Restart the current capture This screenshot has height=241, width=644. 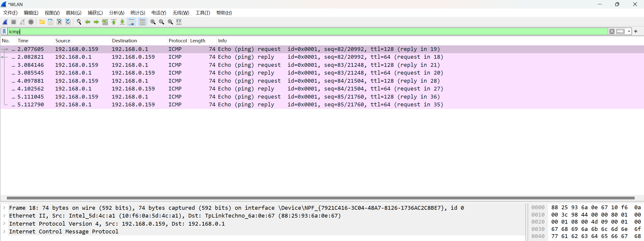pos(22,22)
